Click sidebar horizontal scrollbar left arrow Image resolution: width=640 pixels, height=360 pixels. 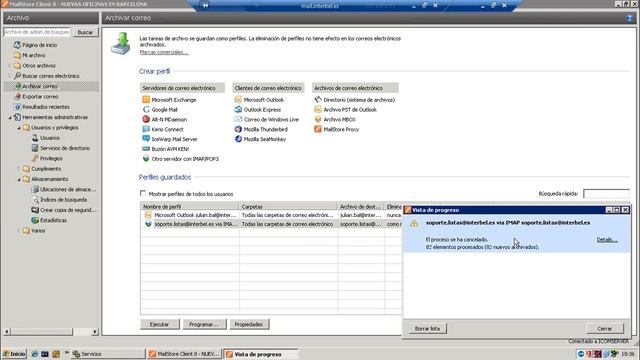pos(7,332)
